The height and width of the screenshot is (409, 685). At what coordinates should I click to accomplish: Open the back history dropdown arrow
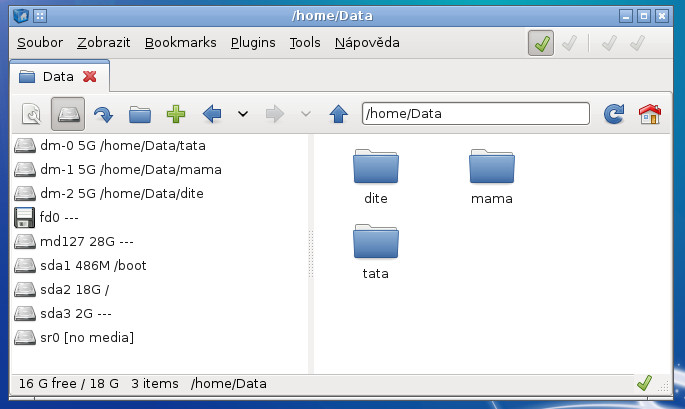pyautogui.click(x=243, y=114)
